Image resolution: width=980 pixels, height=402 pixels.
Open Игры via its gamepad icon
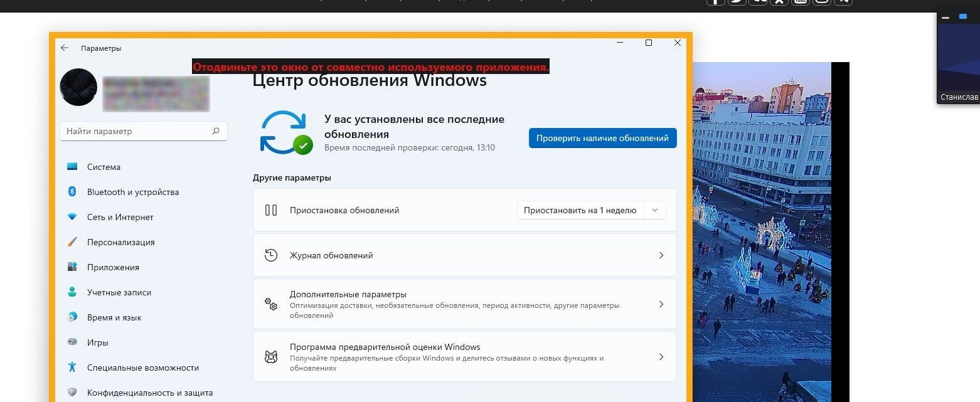tap(72, 342)
